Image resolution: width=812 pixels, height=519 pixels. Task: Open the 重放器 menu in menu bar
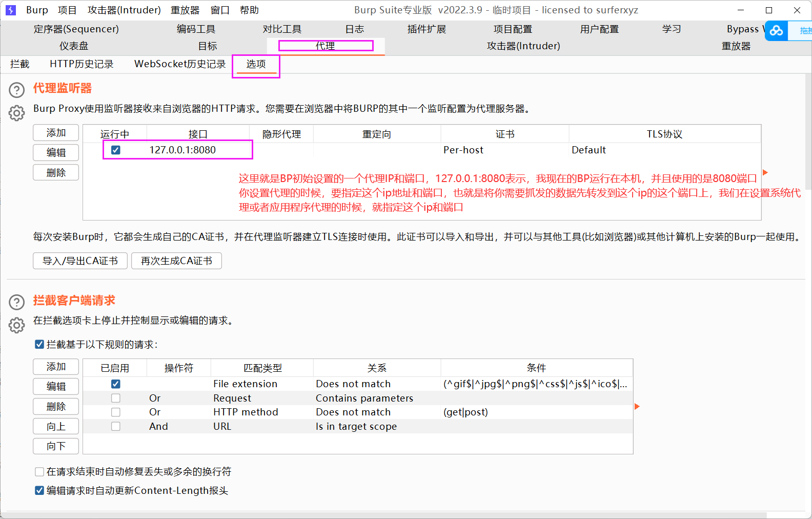click(185, 10)
